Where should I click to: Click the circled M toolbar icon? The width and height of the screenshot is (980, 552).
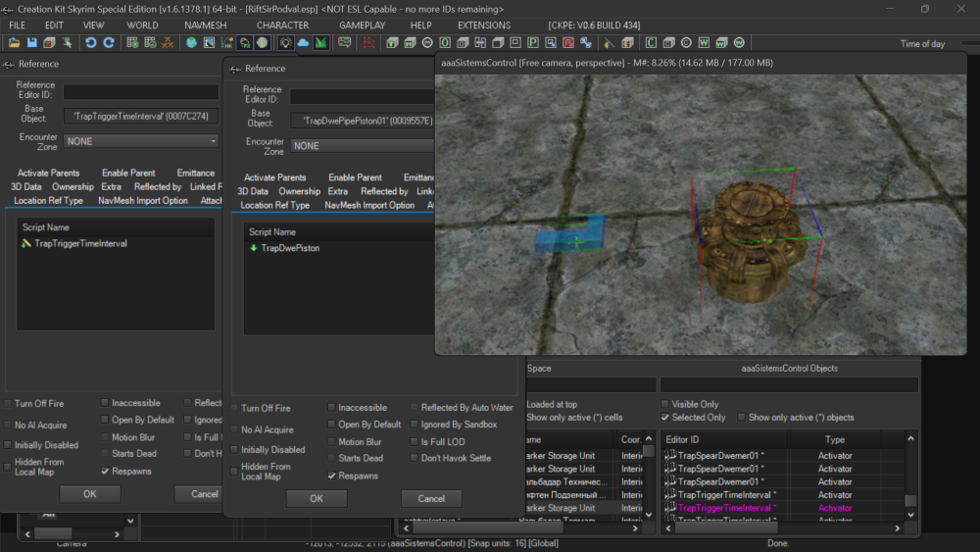[427, 42]
